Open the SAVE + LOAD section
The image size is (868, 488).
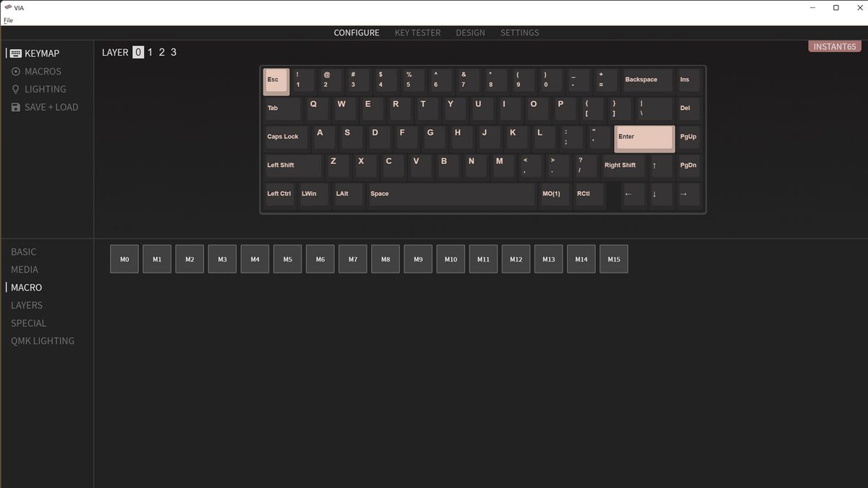45,107
